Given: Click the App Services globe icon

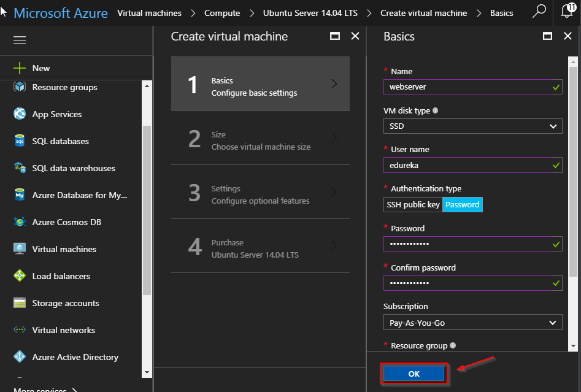Looking at the screenshot, I should [x=20, y=113].
